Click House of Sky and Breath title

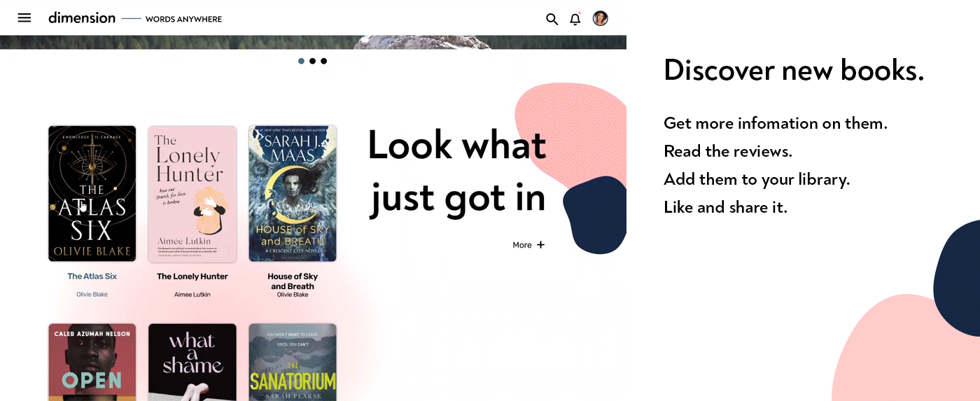click(293, 281)
